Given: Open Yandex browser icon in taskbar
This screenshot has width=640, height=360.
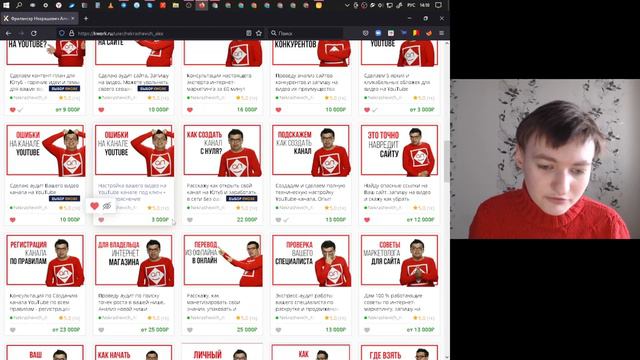Looking at the screenshot, I should 58,5.
